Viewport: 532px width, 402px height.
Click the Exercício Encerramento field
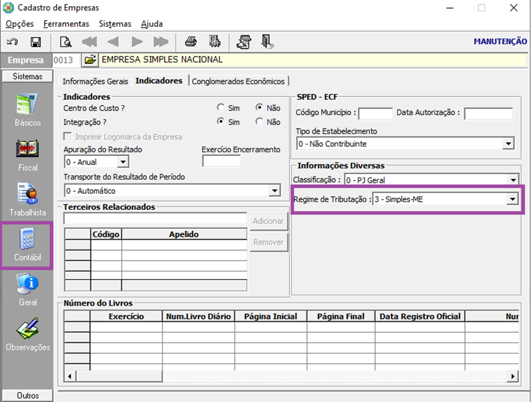pyautogui.click(x=222, y=161)
